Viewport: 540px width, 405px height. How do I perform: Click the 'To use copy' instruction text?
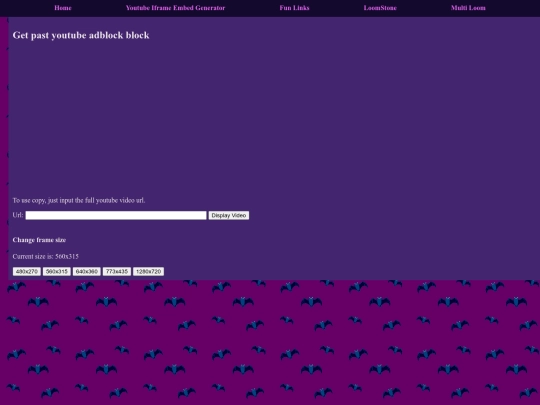[79, 200]
